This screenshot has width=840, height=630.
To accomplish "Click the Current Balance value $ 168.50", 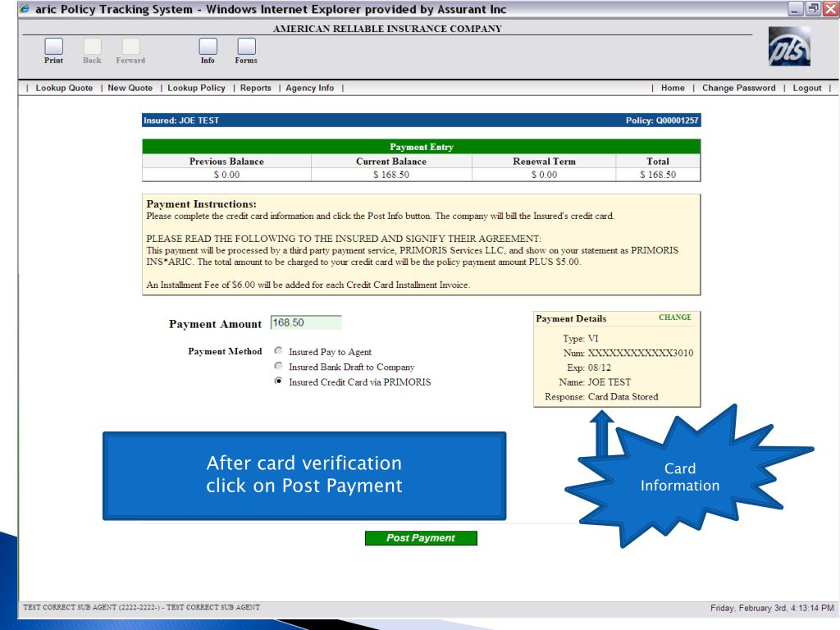I will (x=391, y=175).
